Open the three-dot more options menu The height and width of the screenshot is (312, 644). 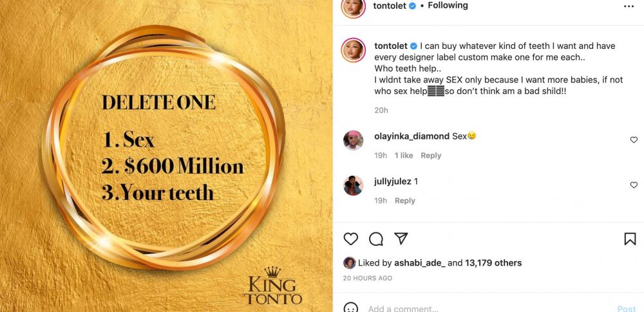pos(629,6)
